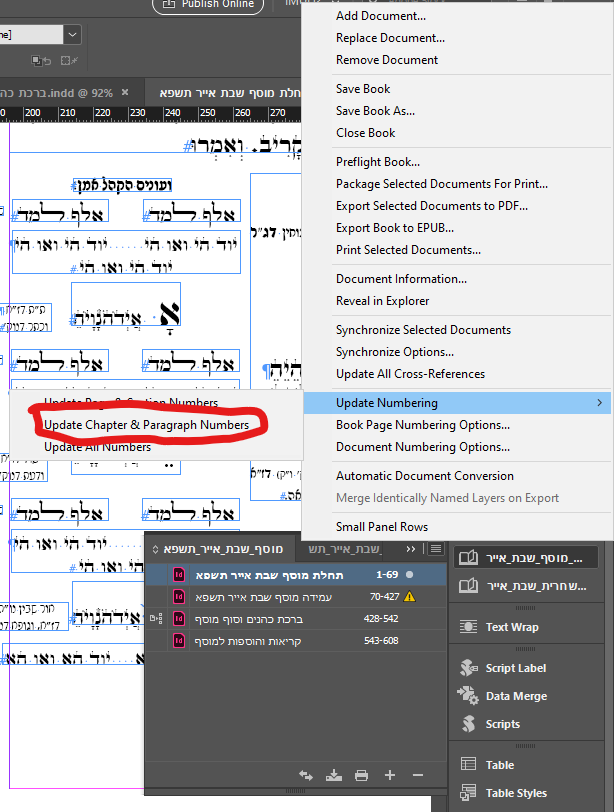Click the Publish Online button
Viewport: 614px width, 812px height.
(208, 4)
